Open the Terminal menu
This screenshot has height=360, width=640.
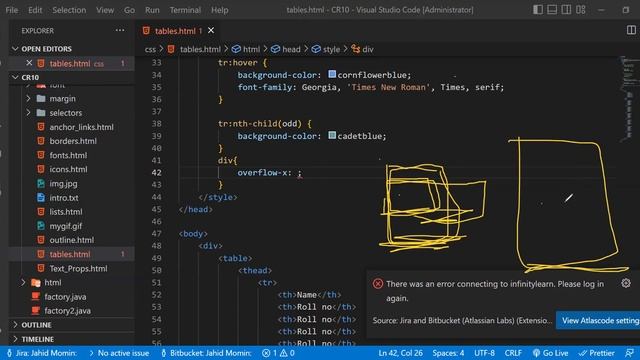[x=185, y=10]
